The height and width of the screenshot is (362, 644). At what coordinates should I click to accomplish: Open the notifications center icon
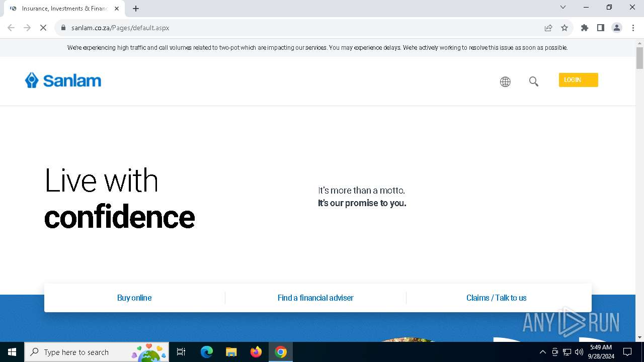(627, 352)
